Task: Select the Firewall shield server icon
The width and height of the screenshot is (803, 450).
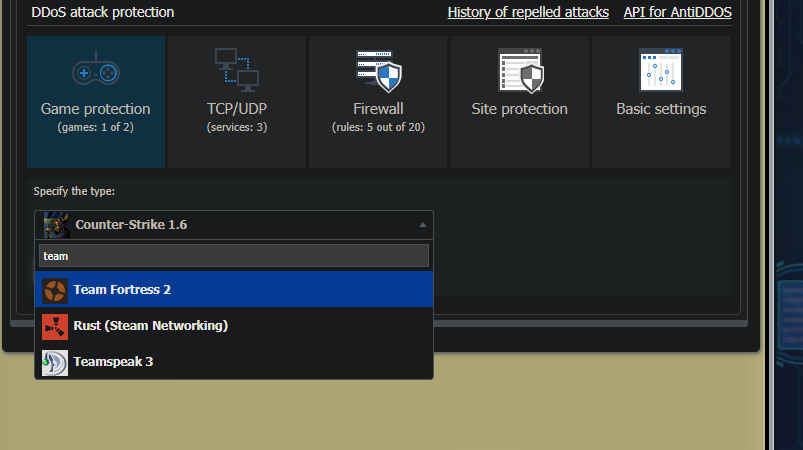Action: click(379, 71)
